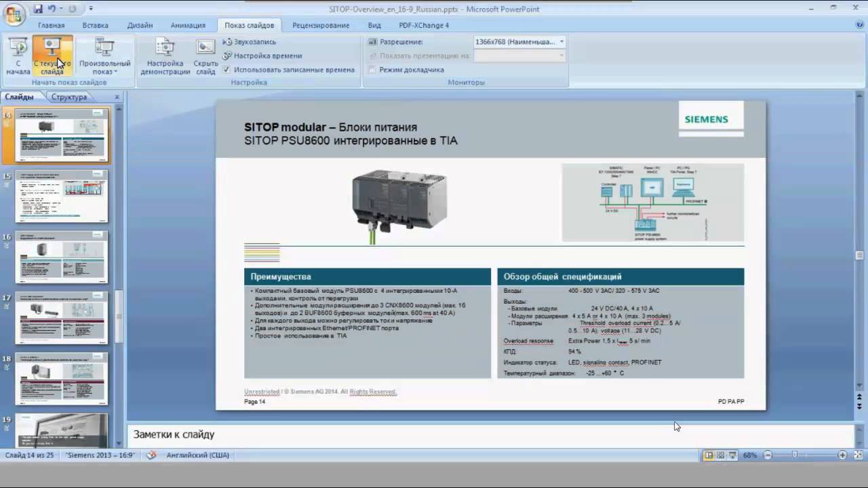Hide the current slide (Скрыть слайд)
The height and width of the screenshot is (488, 868).
pos(205,56)
